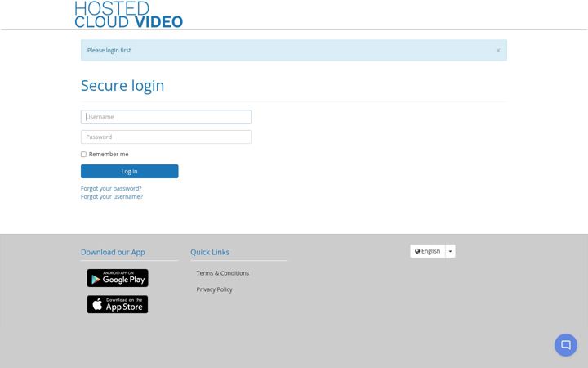Viewport: 588px width, 368px height.
Task: Choose the English language button
Action: (428, 251)
